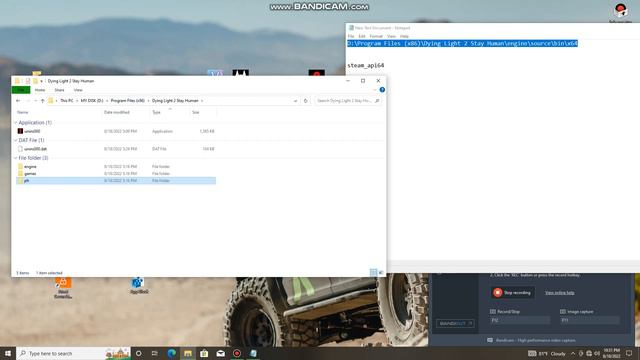This screenshot has width=640, height=360.
Task: Open the Windows Start menu
Action: tap(8, 353)
